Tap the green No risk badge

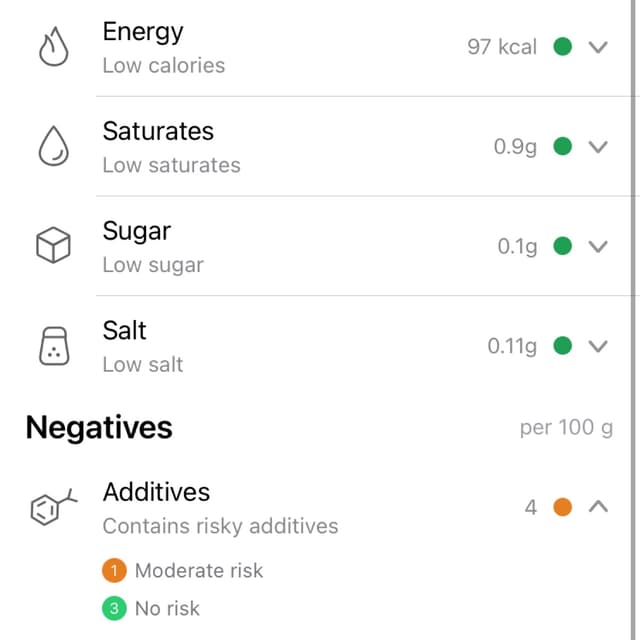point(114,608)
